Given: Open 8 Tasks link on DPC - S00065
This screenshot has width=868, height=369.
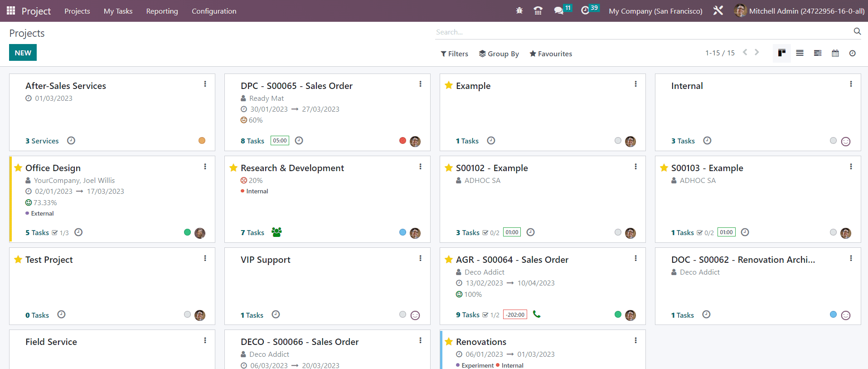Looking at the screenshot, I should 252,141.
